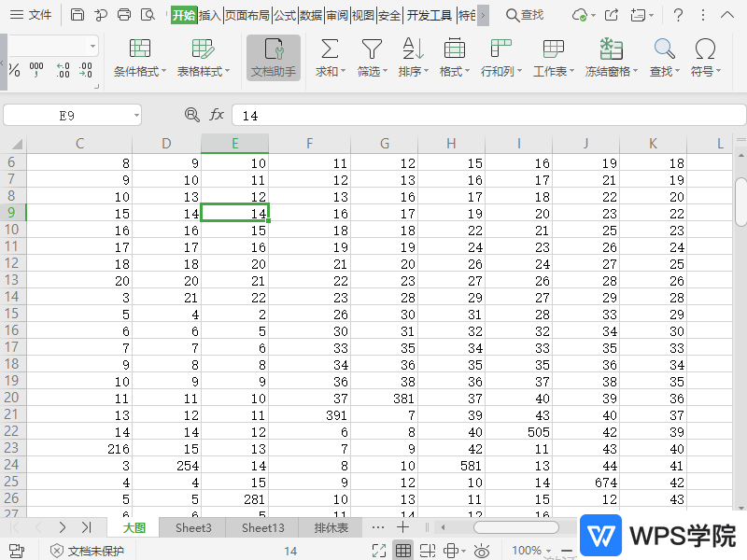This screenshot has width=747, height=560.
Task: Click the 保存 (Save) icon
Action: pos(77,16)
